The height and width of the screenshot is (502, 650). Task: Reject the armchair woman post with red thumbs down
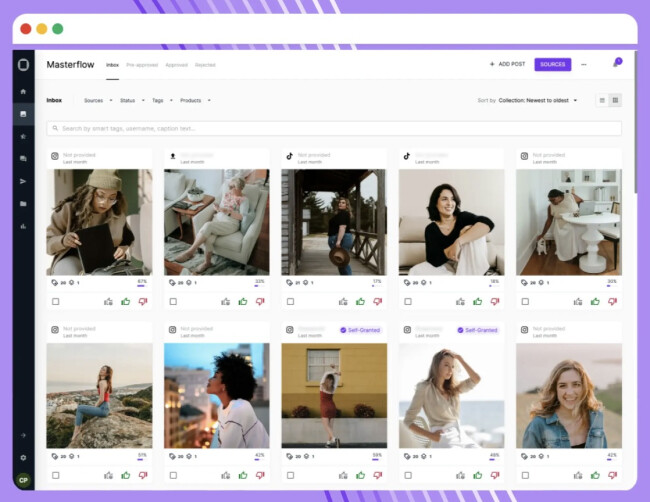pyautogui.click(x=260, y=301)
